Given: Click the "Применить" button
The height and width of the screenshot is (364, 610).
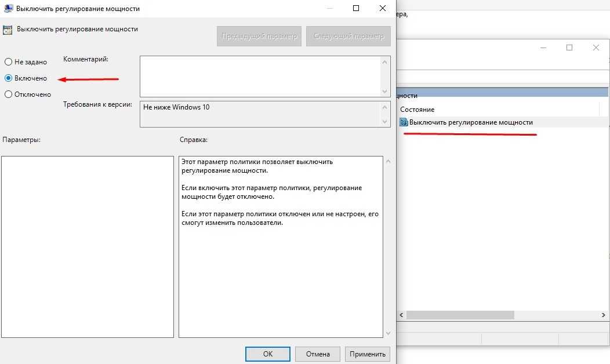Looking at the screenshot, I should [367, 354].
